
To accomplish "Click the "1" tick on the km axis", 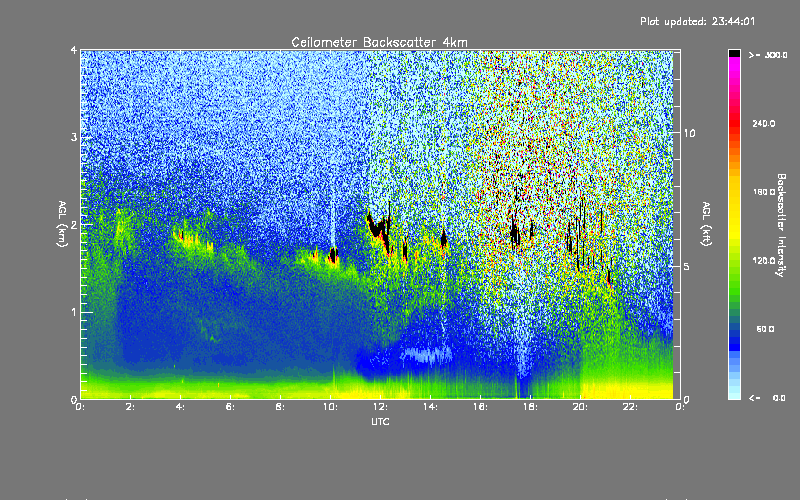I will point(74,312).
